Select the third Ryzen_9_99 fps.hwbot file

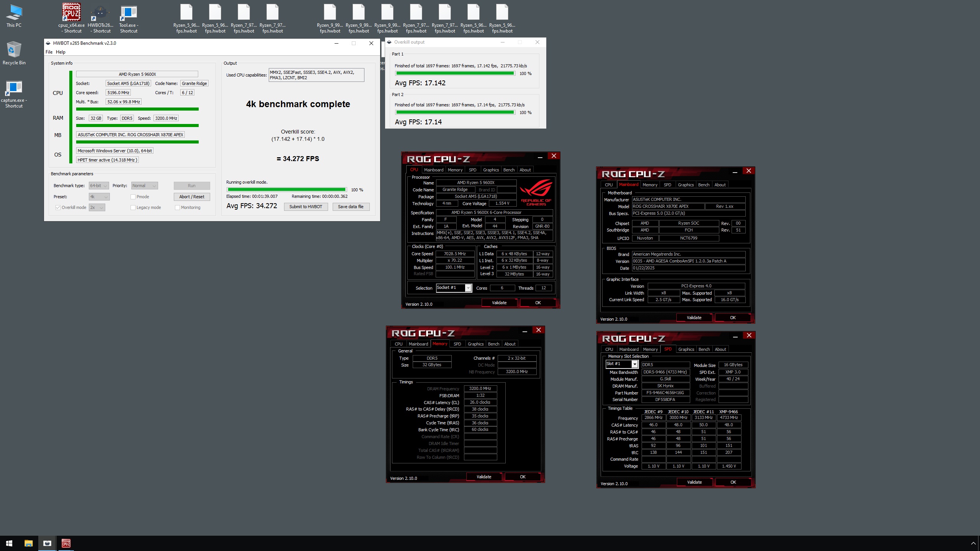[x=387, y=18]
